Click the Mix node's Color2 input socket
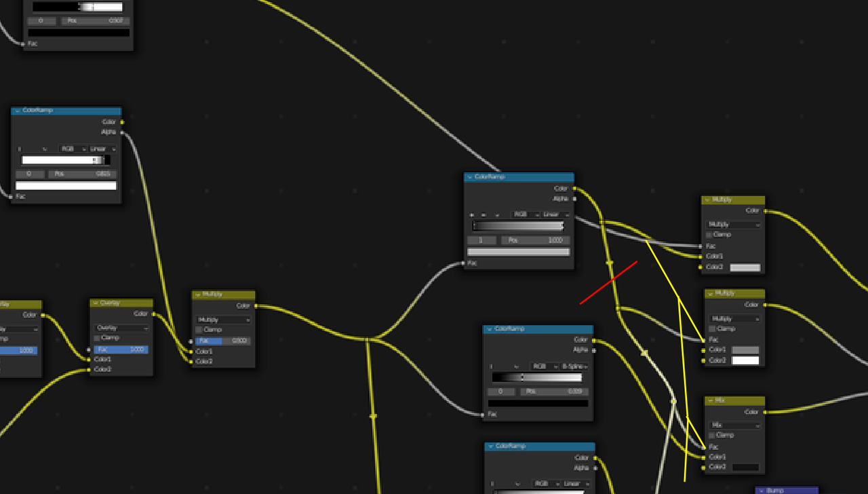 pyautogui.click(x=705, y=467)
